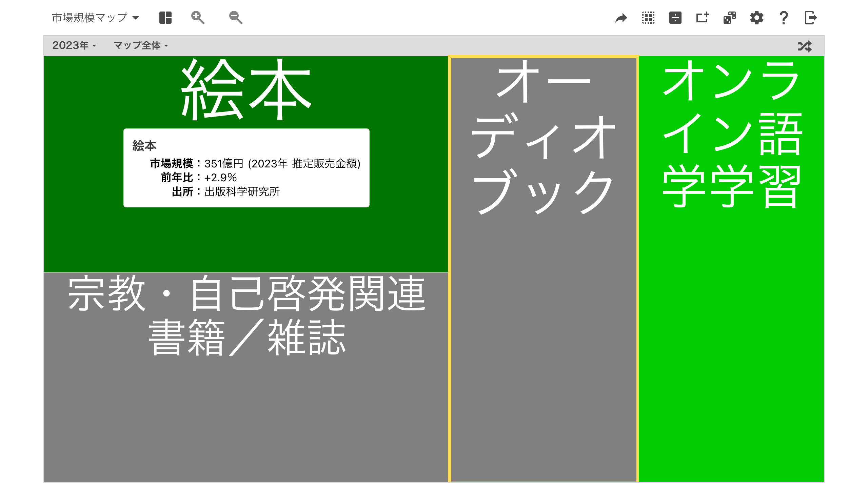Click the 出版科学研究所 source text
Viewport: 868px width, 488px height.
(x=242, y=192)
